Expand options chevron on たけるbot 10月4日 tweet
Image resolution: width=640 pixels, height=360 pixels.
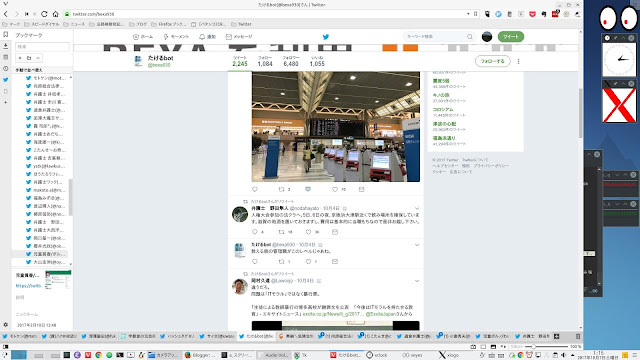pyautogui.click(x=417, y=245)
